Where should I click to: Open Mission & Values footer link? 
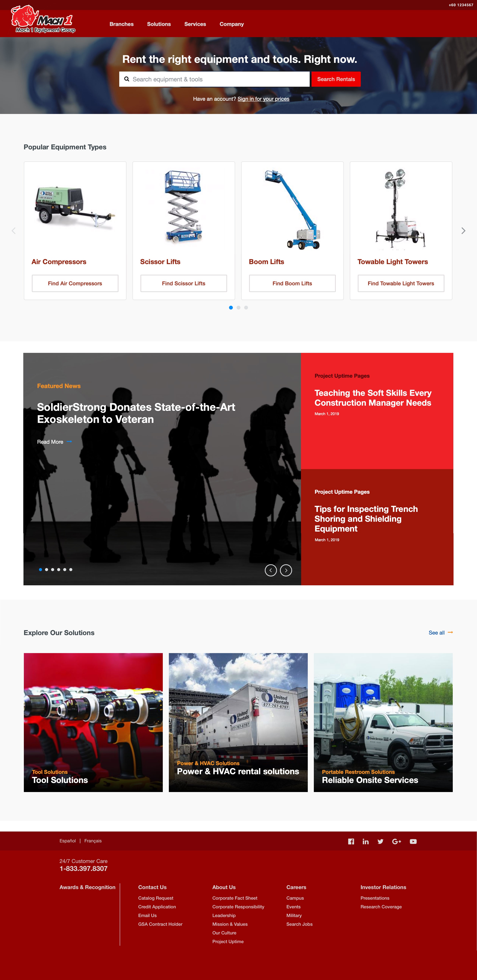tap(230, 924)
